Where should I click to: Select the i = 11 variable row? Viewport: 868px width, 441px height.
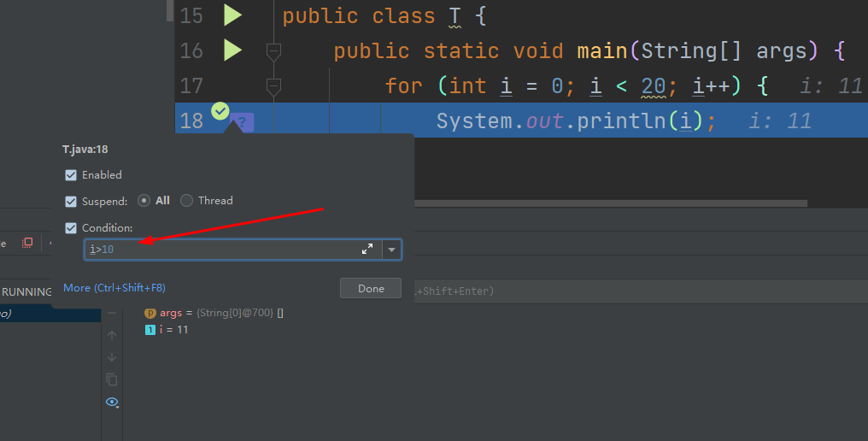(x=167, y=330)
